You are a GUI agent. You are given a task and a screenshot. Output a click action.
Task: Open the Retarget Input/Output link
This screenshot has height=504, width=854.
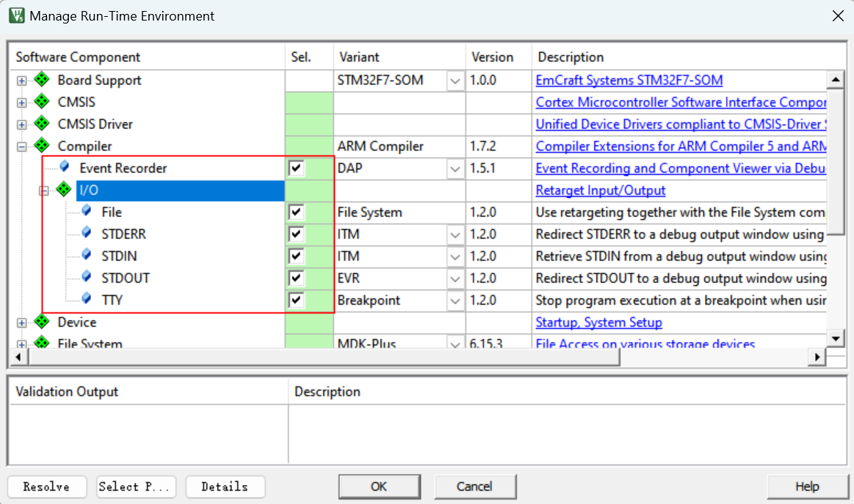[600, 190]
